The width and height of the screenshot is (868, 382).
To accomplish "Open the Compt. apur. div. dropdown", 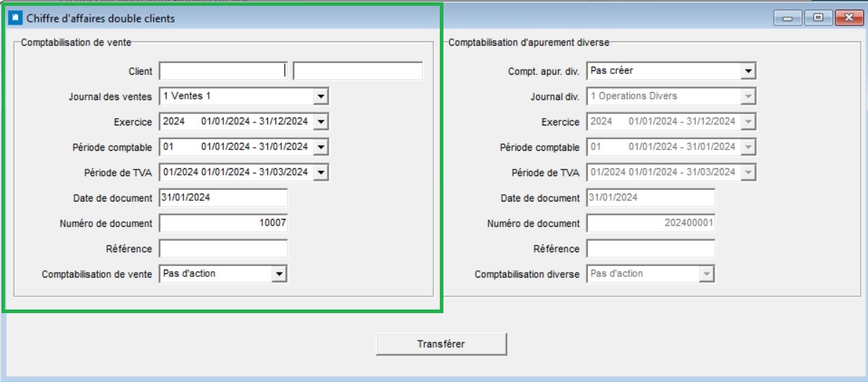I will point(671,71).
